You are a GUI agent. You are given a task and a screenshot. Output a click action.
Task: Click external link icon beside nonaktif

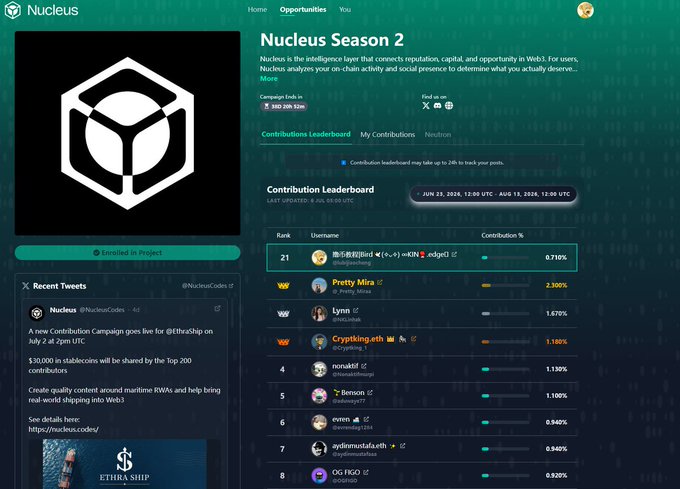[x=364, y=366]
